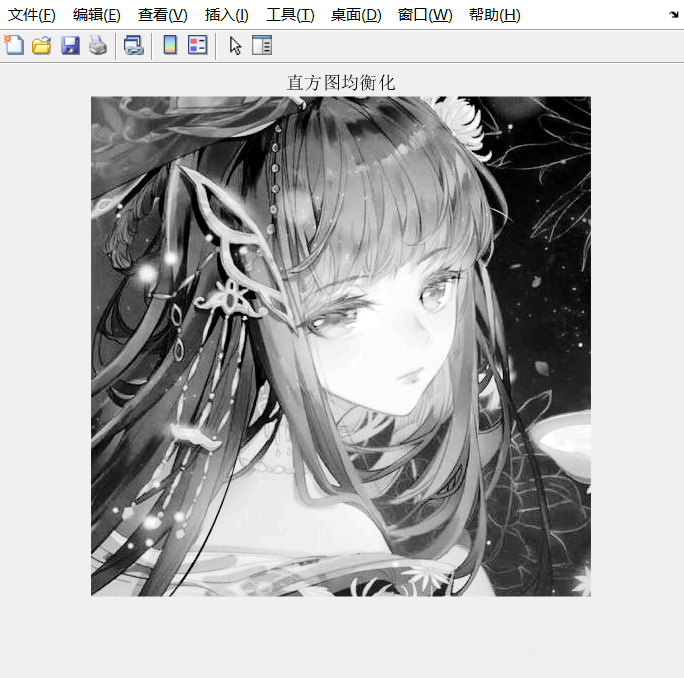The width and height of the screenshot is (684, 678).
Task: Open the 桌面(D) menu
Action: 356,15
